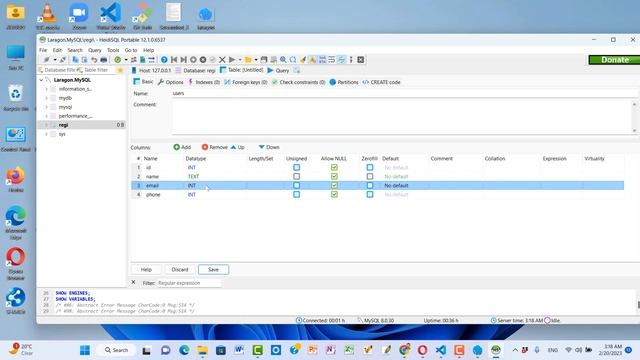Click the Print toolbar icon
Screen dimensions: 640x360
pos(104,60)
